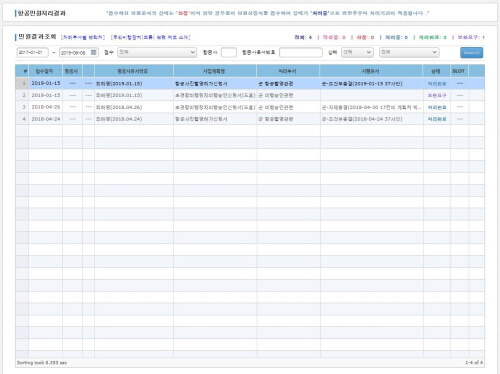Select row 4 date cell 2018-04-24
500x374 pixels.
[x=46, y=119]
